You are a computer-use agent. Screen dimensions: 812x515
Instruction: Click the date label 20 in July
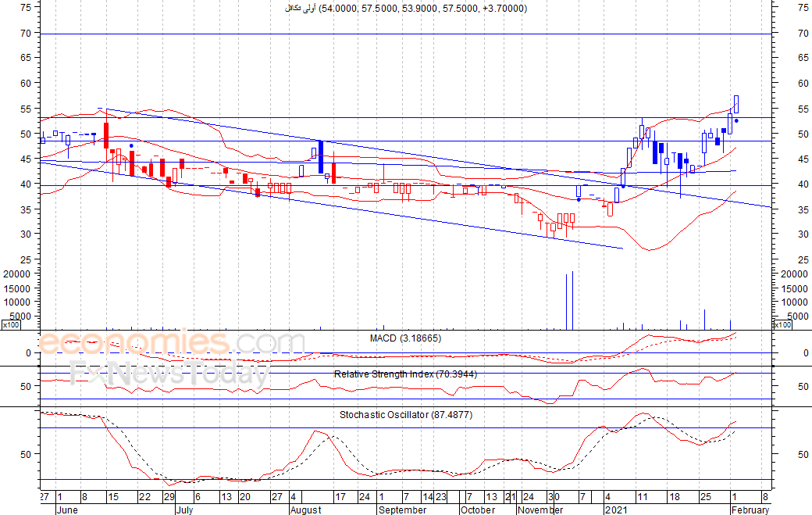click(244, 497)
